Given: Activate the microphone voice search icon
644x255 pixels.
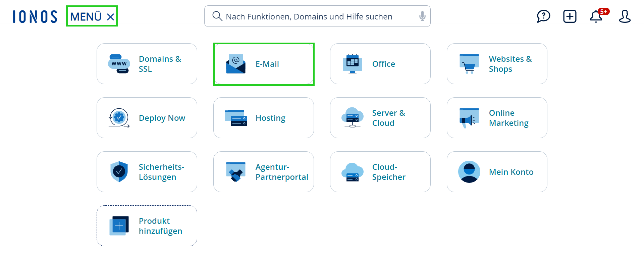Looking at the screenshot, I should point(422,16).
